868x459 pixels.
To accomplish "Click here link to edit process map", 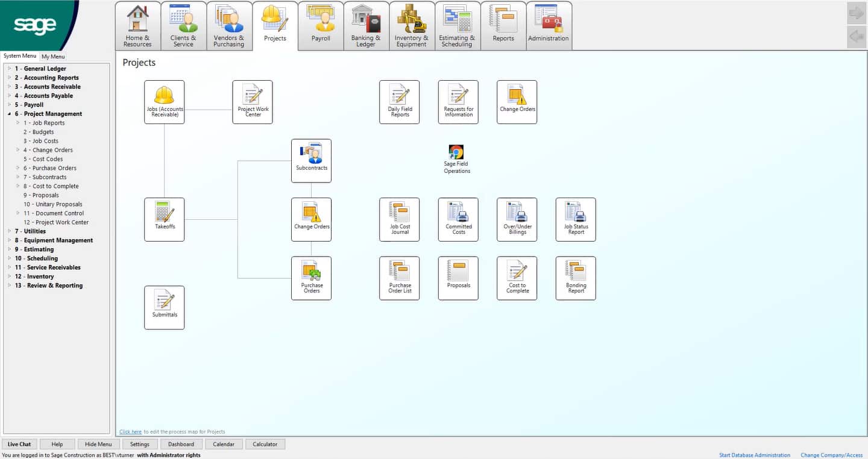I will (130, 432).
